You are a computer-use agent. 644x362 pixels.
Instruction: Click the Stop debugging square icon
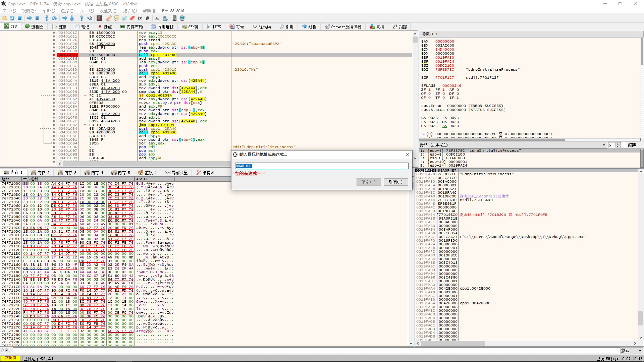click(x=19, y=18)
